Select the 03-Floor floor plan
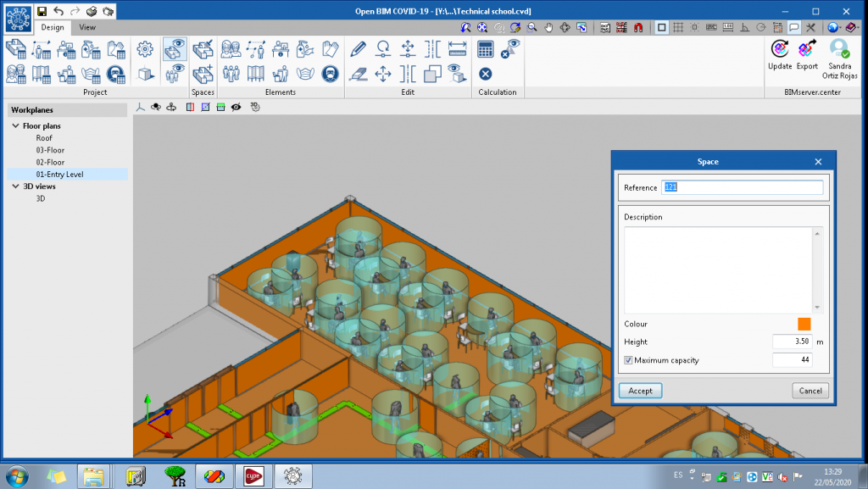Image resolution: width=868 pixels, height=489 pixels. (x=50, y=151)
